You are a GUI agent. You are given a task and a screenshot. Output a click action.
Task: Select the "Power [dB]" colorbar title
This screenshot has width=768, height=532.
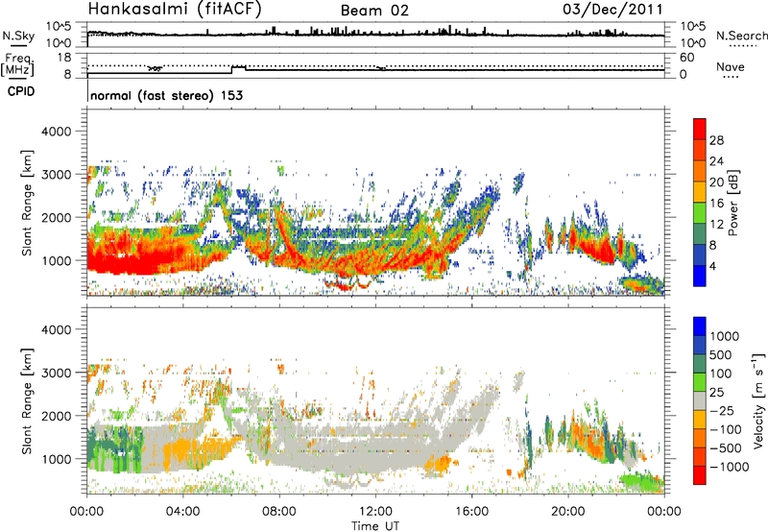click(733, 203)
